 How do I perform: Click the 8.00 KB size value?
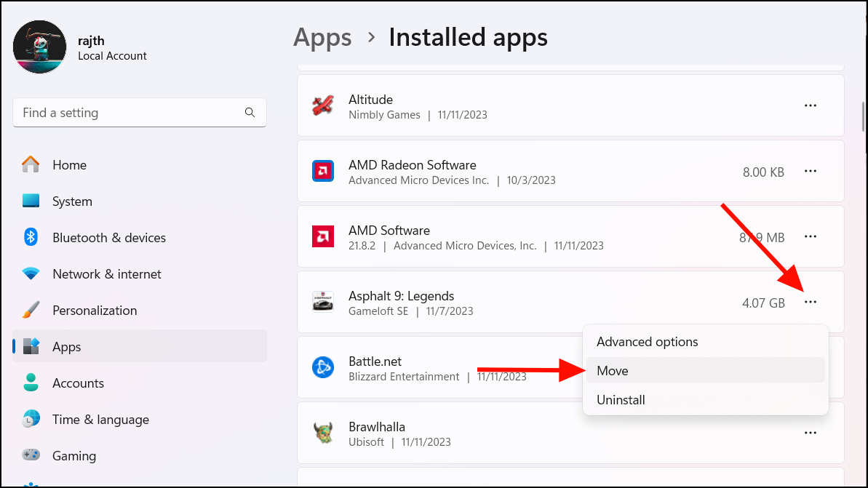tap(763, 172)
